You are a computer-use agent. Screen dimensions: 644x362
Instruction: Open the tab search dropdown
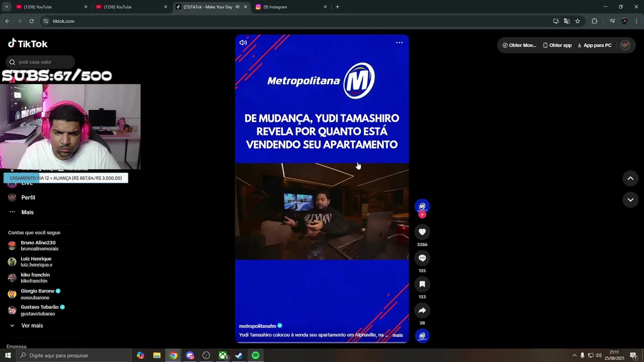(x=7, y=7)
